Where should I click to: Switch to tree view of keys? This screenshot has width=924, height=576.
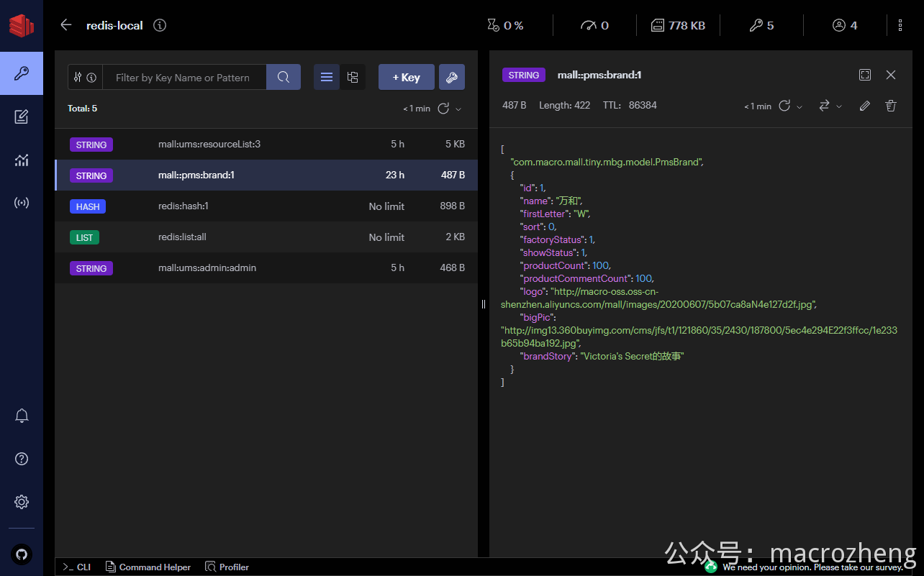point(353,78)
